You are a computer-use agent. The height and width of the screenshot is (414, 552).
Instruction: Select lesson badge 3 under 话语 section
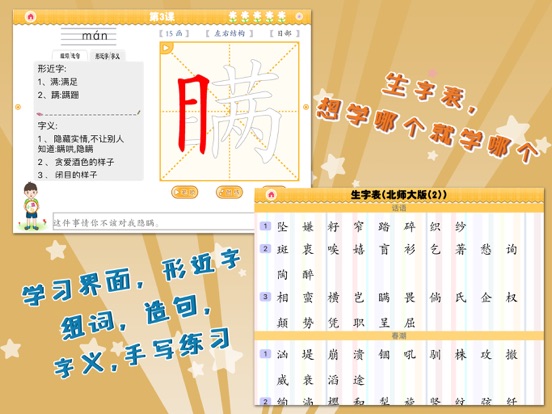coord(265,297)
